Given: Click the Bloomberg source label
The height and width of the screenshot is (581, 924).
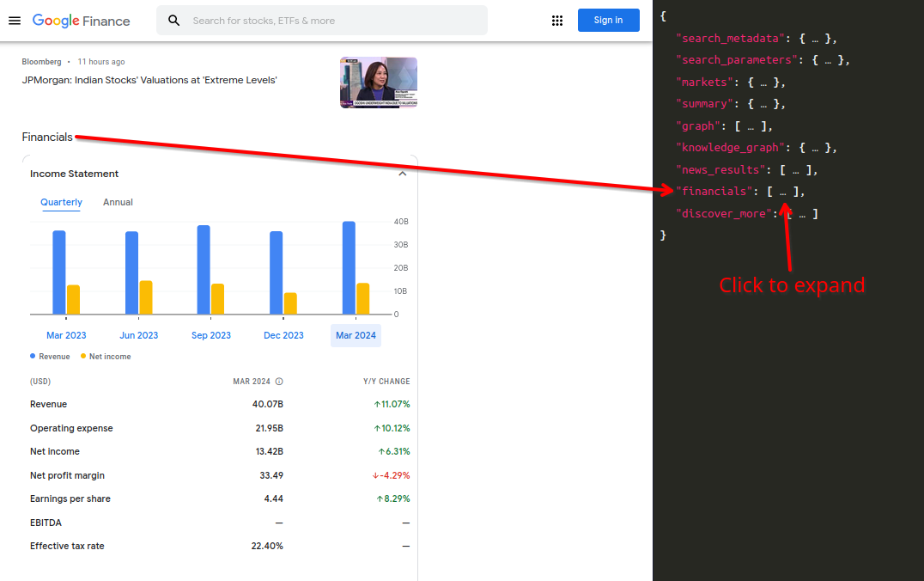Looking at the screenshot, I should (41, 62).
